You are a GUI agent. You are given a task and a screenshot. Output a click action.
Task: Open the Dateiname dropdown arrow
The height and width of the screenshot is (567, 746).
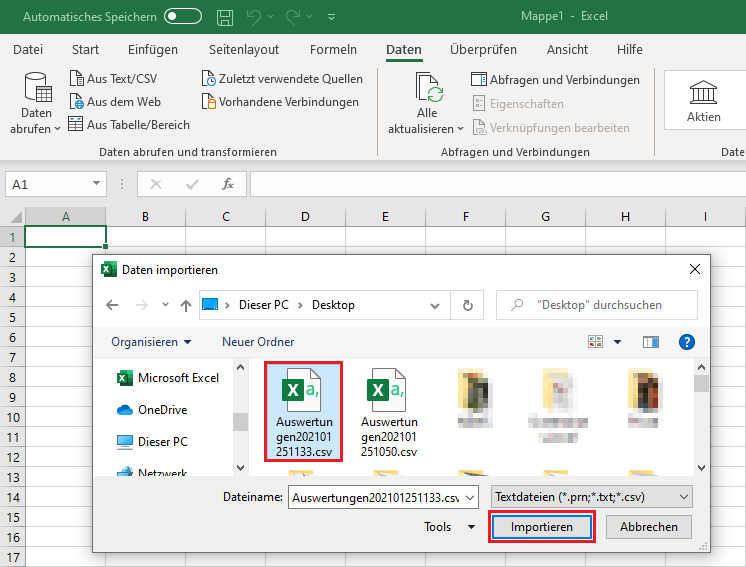(471, 498)
